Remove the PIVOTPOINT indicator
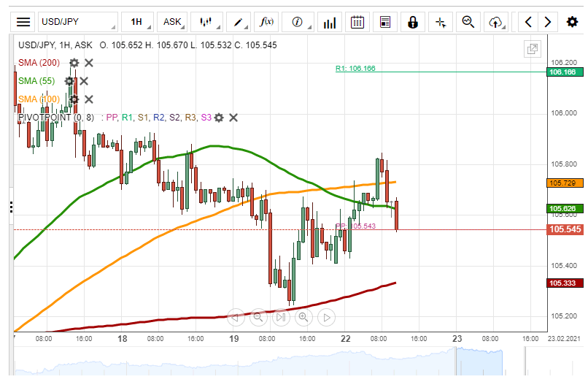Viewport: 588px width, 382px height. [x=233, y=118]
